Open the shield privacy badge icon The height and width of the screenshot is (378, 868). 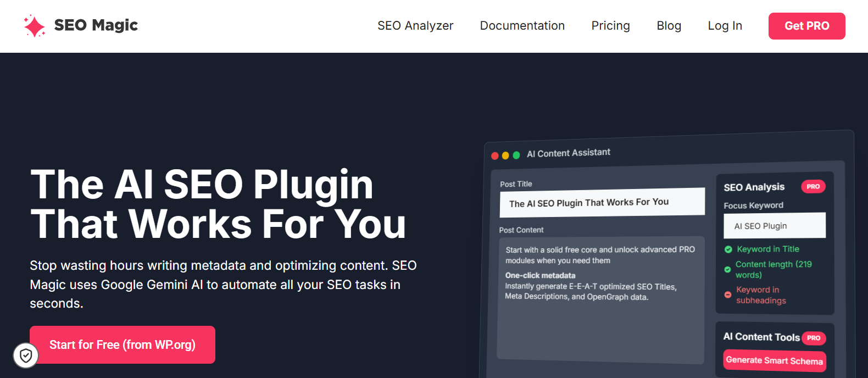(x=26, y=355)
